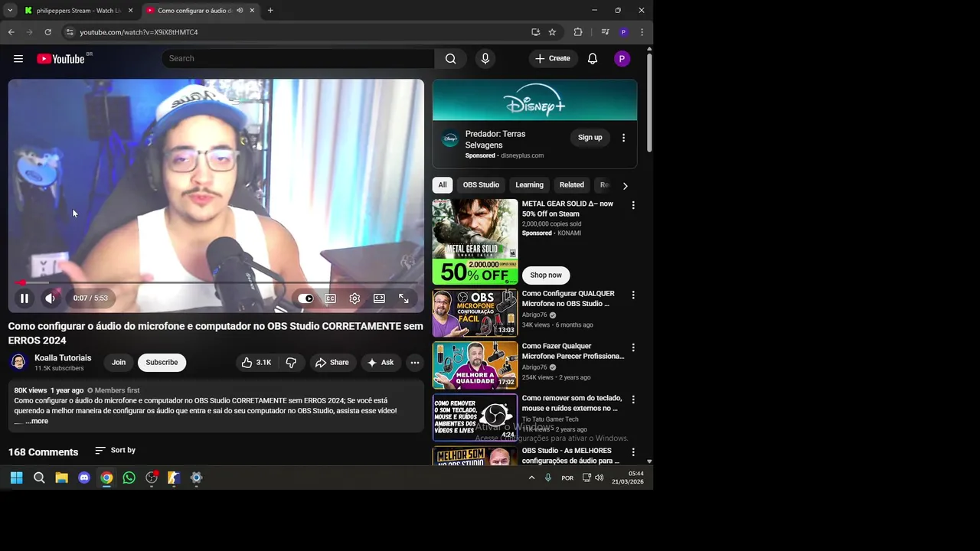Install app icon in address bar
Screen dimensions: 980x551
(x=536, y=32)
